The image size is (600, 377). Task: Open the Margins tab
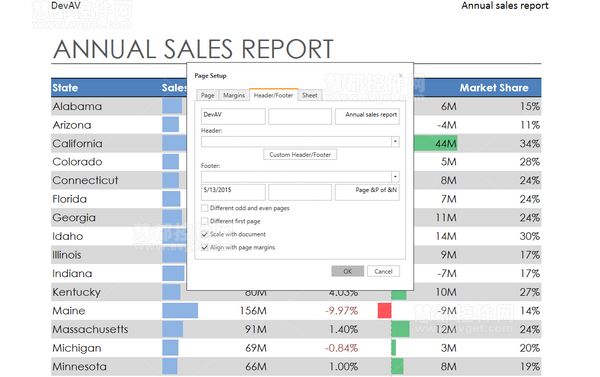tap(234, 95)
